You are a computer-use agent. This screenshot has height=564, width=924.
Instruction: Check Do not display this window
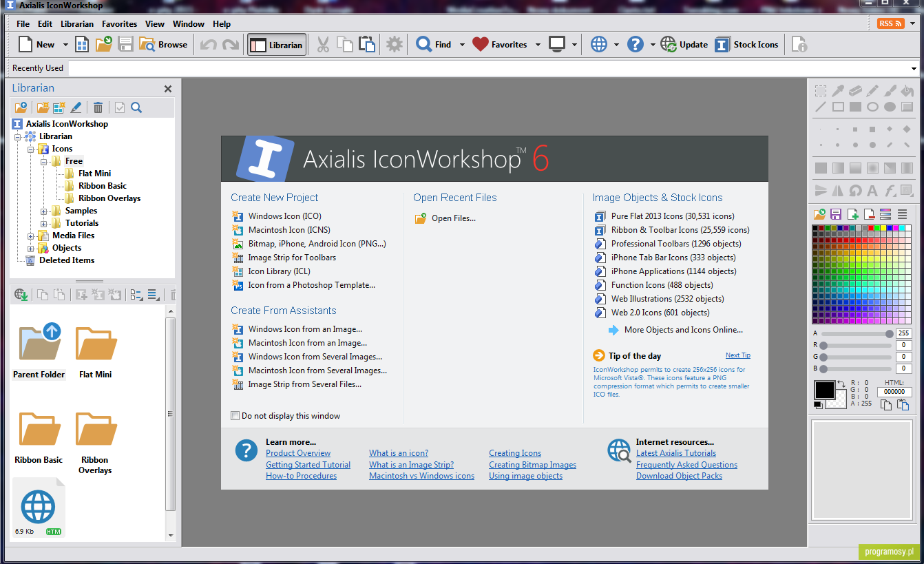pyautogui.click(x=235, y=416)
